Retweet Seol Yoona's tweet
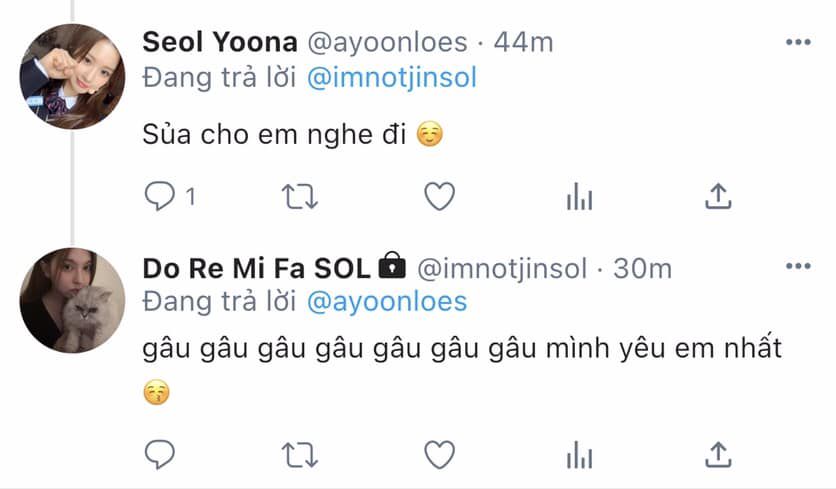The width and height of the screenshot is (836, 489). (x=300, y=197)
